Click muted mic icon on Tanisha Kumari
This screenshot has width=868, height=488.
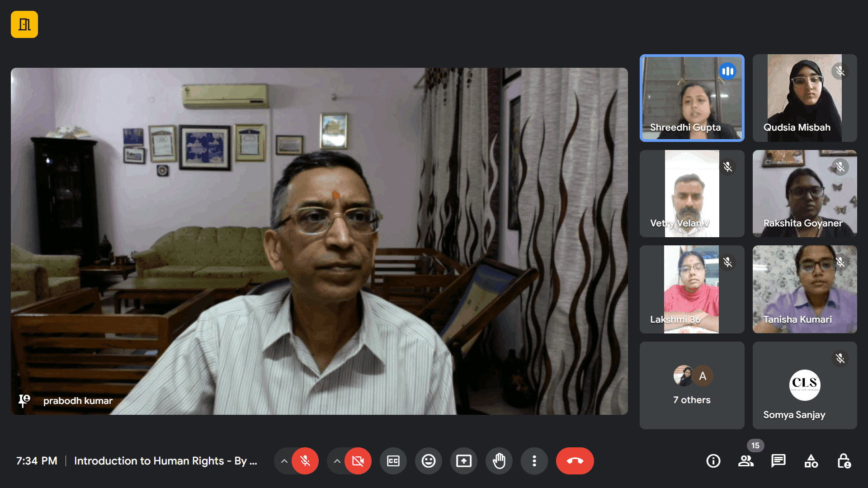pos(840,263)
